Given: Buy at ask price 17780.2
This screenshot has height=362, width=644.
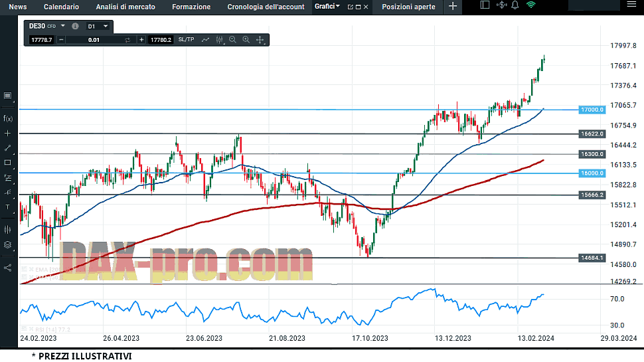Looking at the screenshot, I should tap(161, 40).
